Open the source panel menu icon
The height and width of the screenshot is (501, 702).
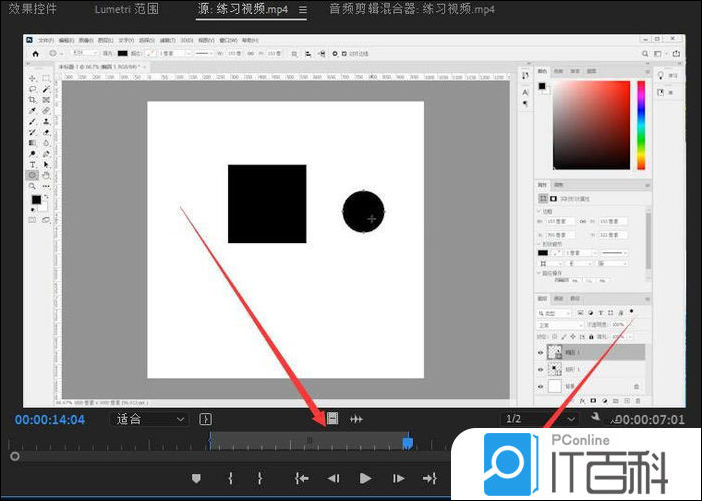[x=302, y=9]
